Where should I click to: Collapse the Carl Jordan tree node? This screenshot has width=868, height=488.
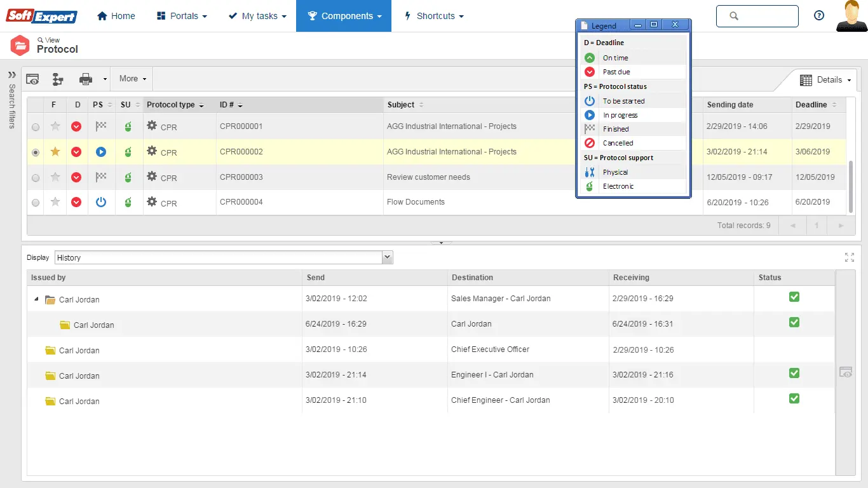point(36,299)
